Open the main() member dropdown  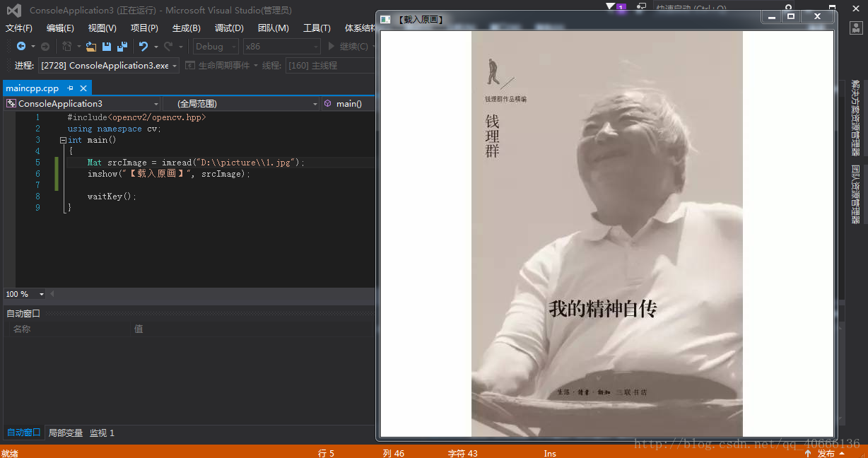[x=348, y=103]
